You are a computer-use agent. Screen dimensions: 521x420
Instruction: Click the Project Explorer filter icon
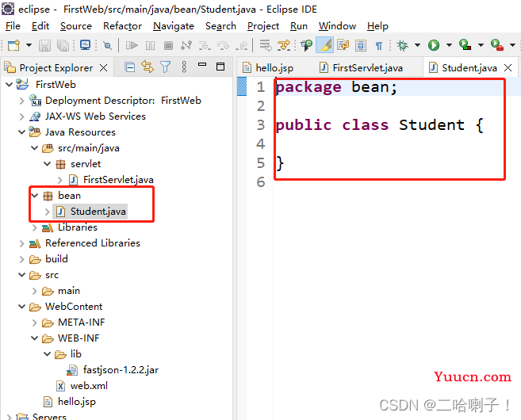coord(165,67)
